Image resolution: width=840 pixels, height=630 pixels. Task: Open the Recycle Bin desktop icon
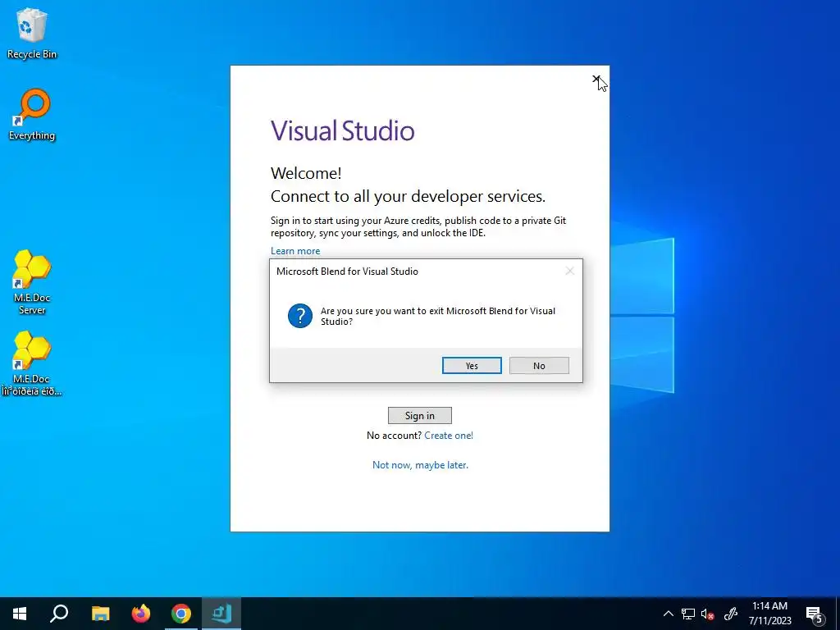32,33
